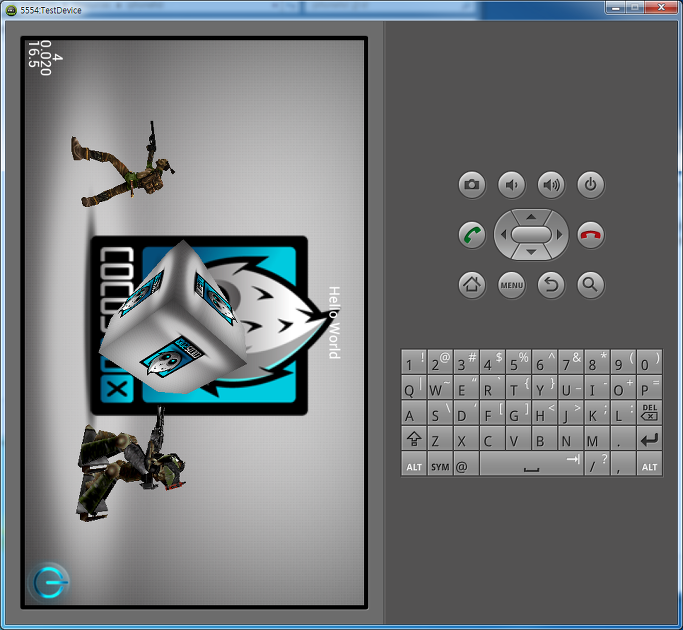This screenshot has height=630, width=683.
Task: Toggle the shift key on keyboard
Action: pos(414,438)
